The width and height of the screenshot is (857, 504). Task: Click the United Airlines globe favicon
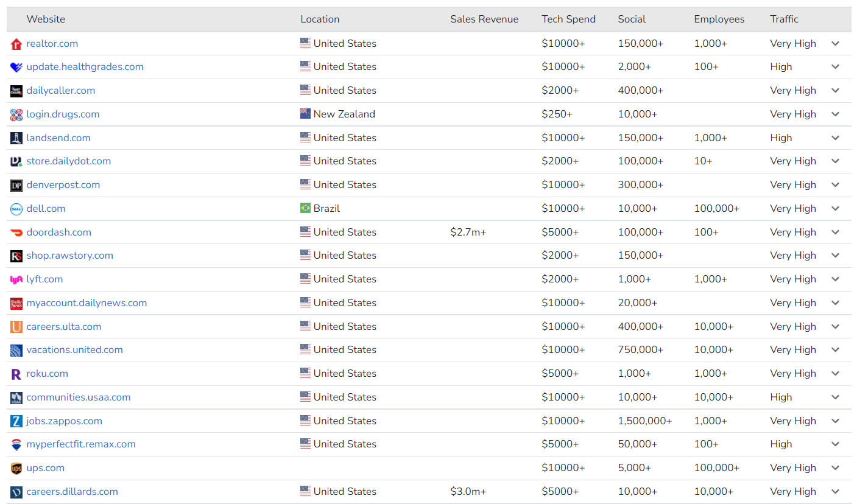point(16,350)
